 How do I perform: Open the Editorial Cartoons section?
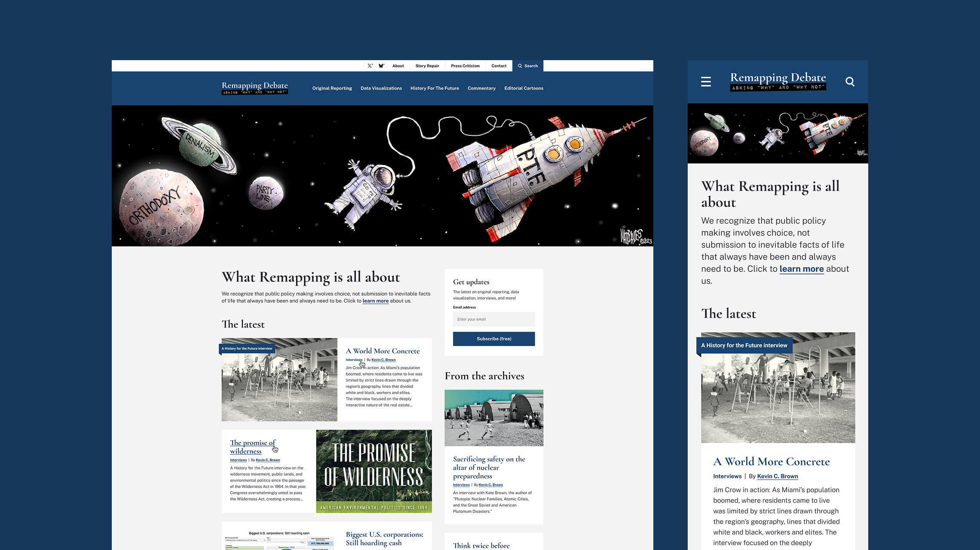pos(524,88)
